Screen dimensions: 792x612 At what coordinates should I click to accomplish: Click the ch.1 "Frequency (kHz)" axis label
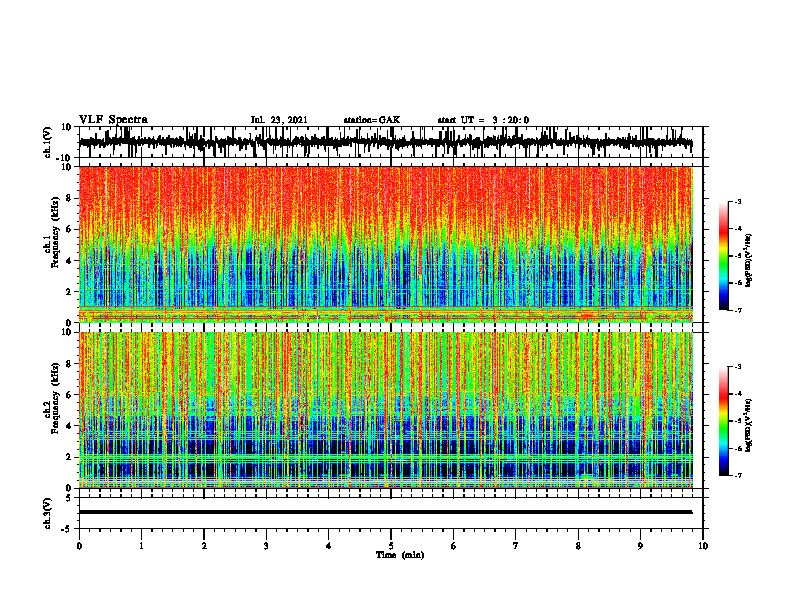(55, 232)
